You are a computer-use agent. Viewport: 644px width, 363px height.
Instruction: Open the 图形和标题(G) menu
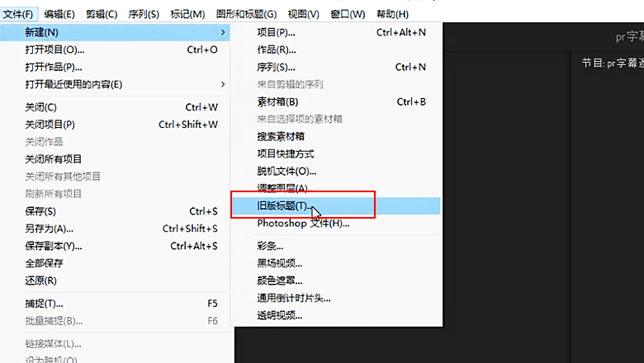click(246, 14)
